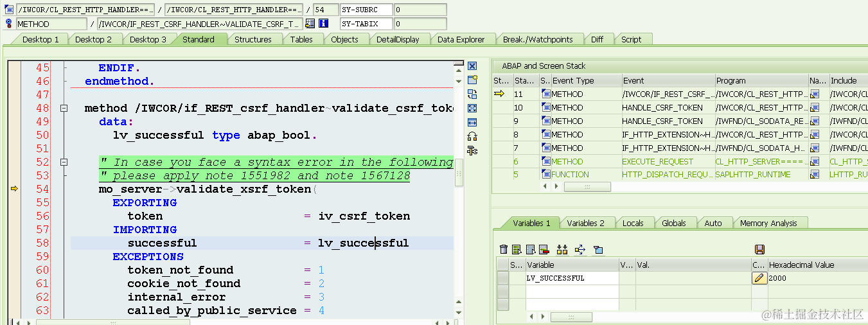
Task: Open the DetailDisplay tab
Action: [x=398, y=39]
